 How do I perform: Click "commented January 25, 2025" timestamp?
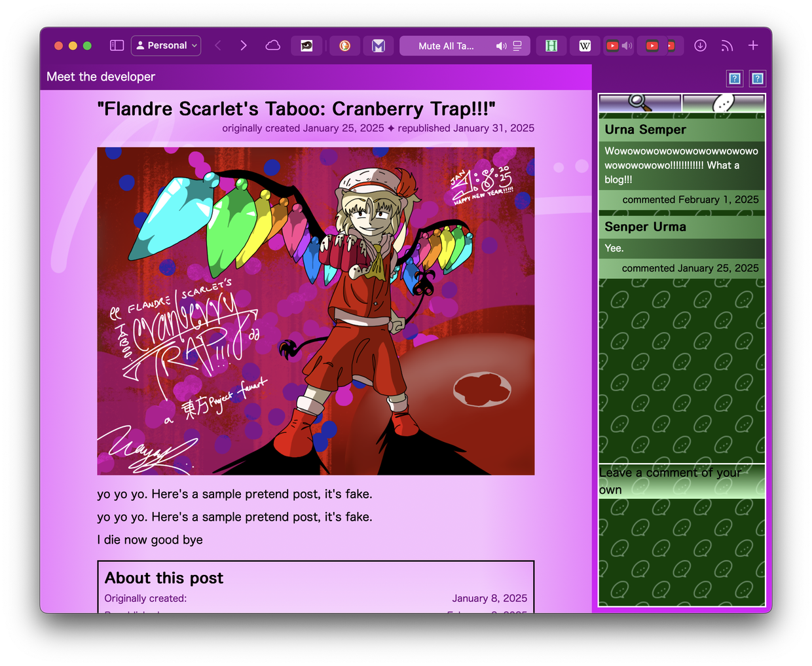(x=690, y=268)
